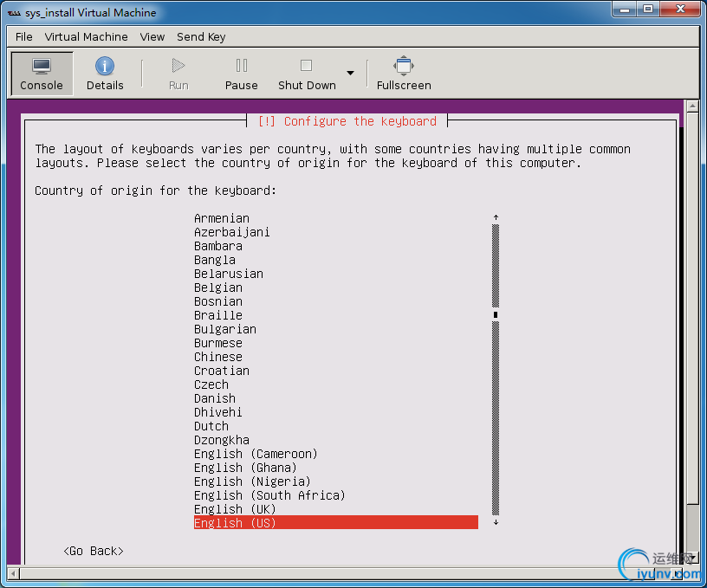This screenshot has width=707, height=588.
Task: Click the horizontal scrollbar left arrow
Action: [13, 574]
